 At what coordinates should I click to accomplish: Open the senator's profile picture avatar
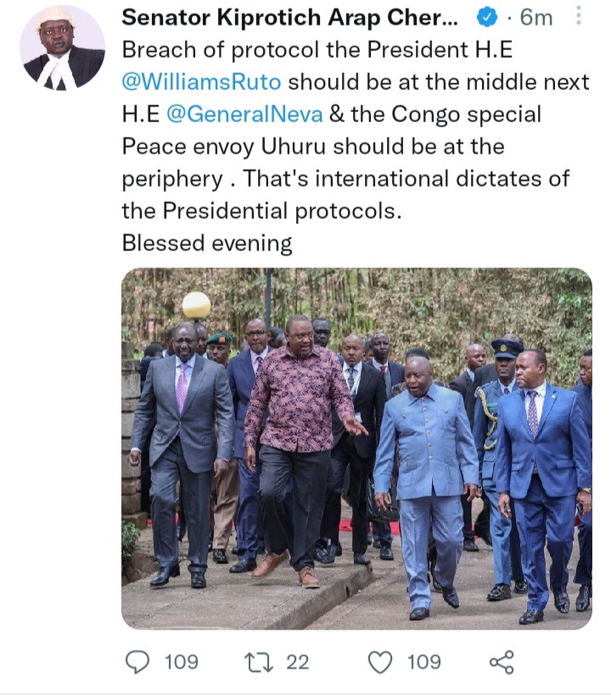[x=63, y=48]
